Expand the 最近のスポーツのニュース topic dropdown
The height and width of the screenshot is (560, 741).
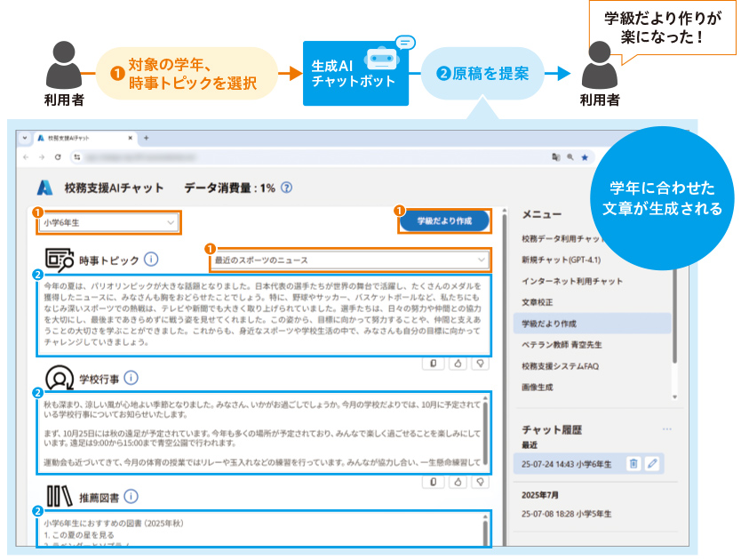[349, 260]
